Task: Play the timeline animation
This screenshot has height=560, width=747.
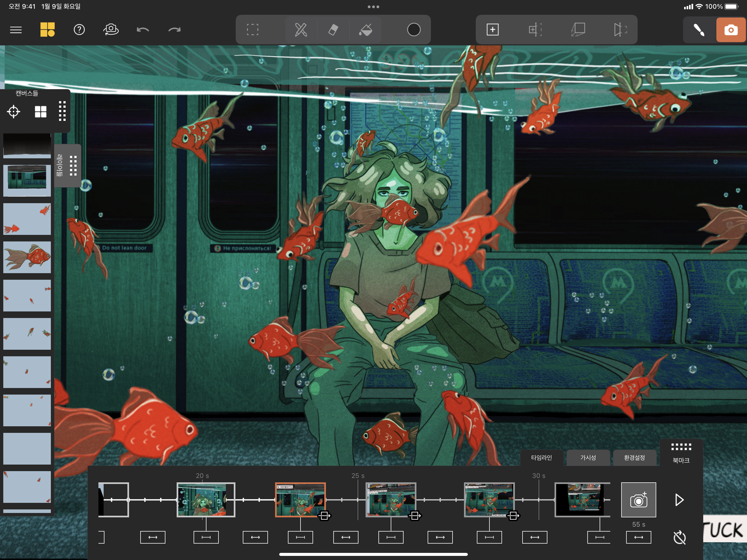Action: coord(679,500)
